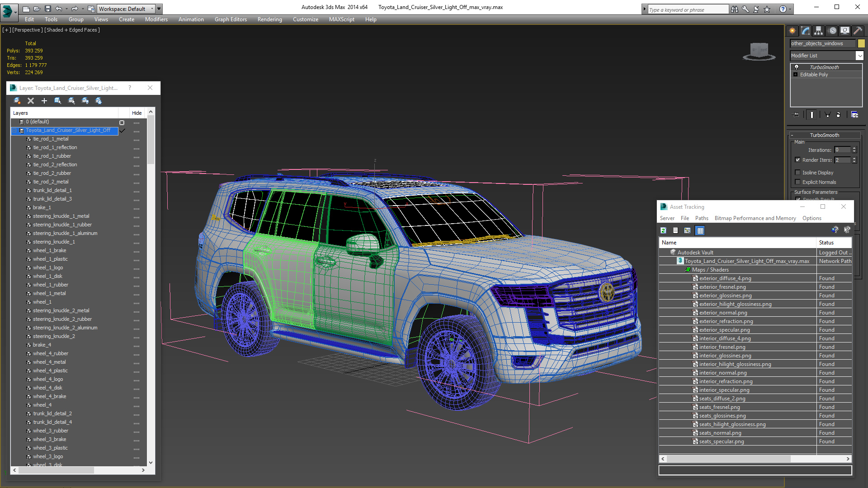
Task: Open the Utilities hammer panel tab
Action: click(858, 31)
